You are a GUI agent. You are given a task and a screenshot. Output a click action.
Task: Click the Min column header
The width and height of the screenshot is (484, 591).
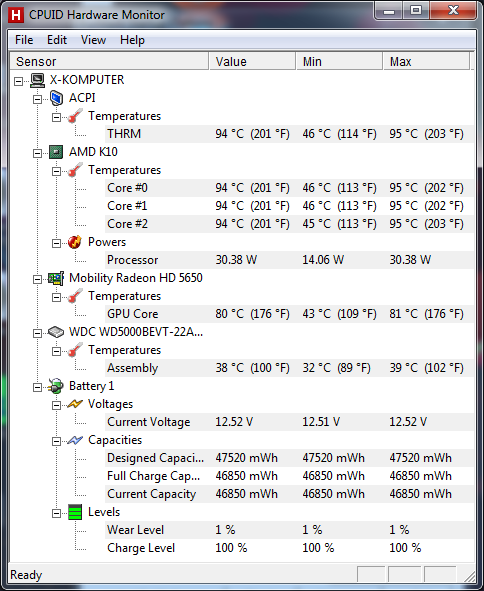click(339, 61)
